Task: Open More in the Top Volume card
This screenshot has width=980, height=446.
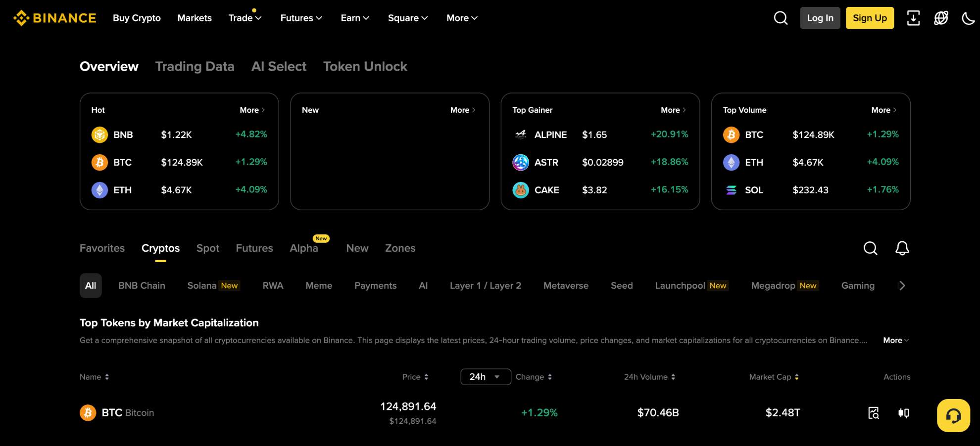Action: 884,110
